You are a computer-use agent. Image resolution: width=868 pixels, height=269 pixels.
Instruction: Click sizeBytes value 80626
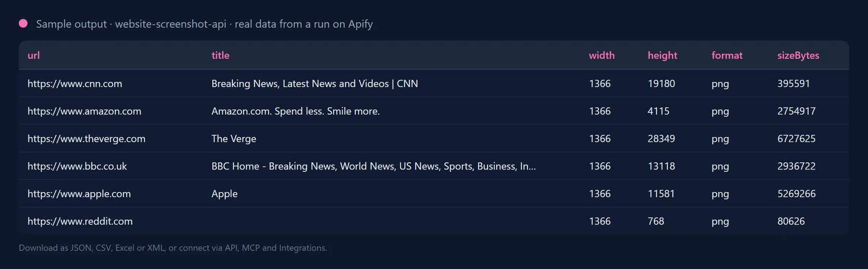(791, 221)
